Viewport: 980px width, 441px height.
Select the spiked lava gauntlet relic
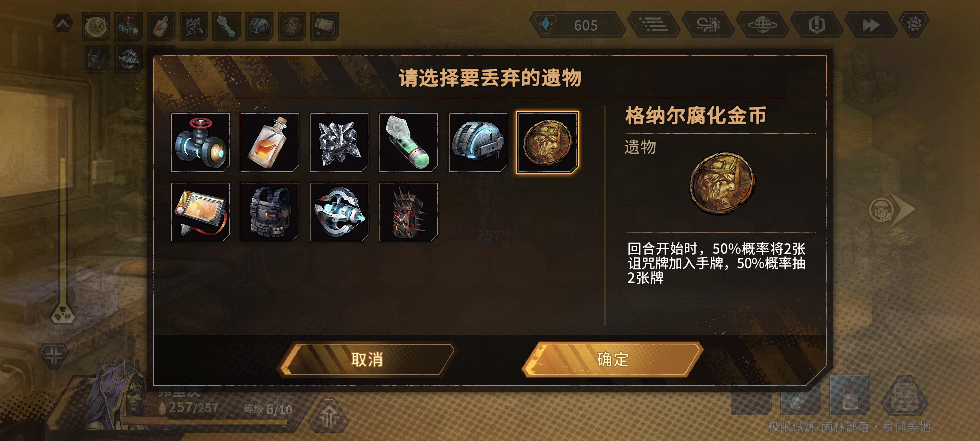click(x=409, y=212)
